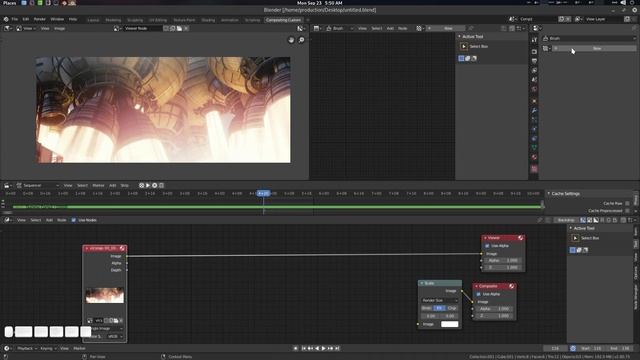Unlink the Viewer Node image with X icon
The width and height of the screenshot is (640, 360).
(186, 29)
